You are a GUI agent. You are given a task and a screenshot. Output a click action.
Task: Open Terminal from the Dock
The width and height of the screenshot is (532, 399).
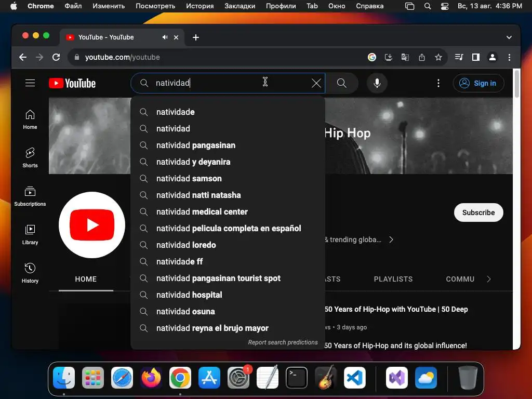297,378
